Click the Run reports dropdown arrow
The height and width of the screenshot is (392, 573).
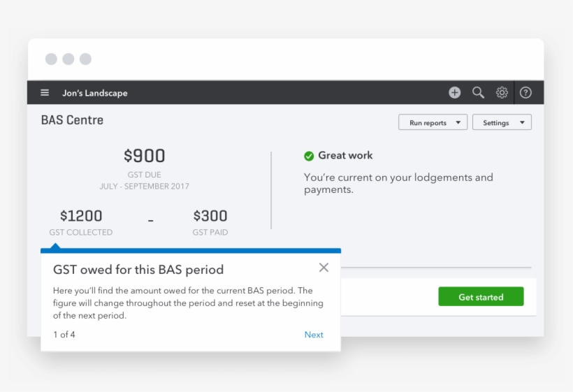pyautogui.click(x=458, y=123)
